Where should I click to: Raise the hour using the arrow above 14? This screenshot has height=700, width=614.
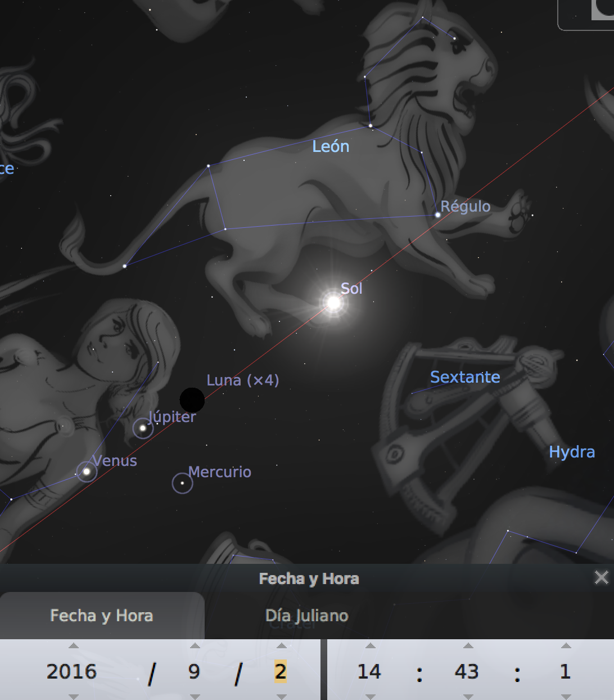coord(370,646)
